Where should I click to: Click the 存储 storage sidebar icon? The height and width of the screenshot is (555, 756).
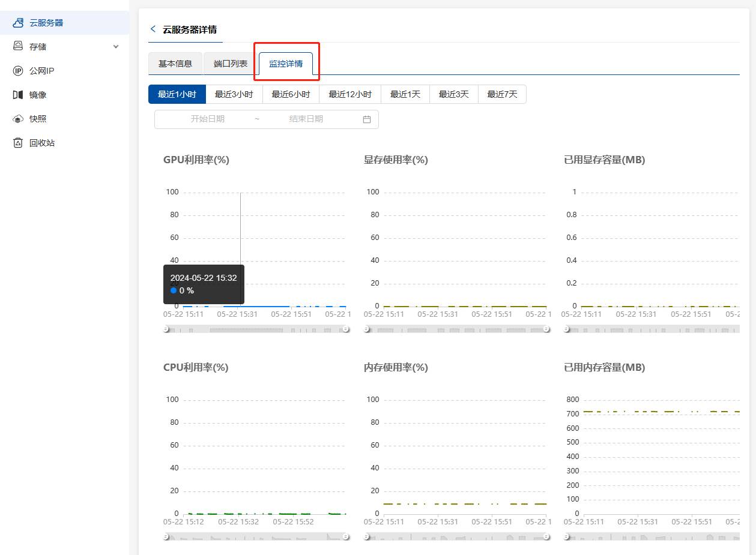click(18, 47)
